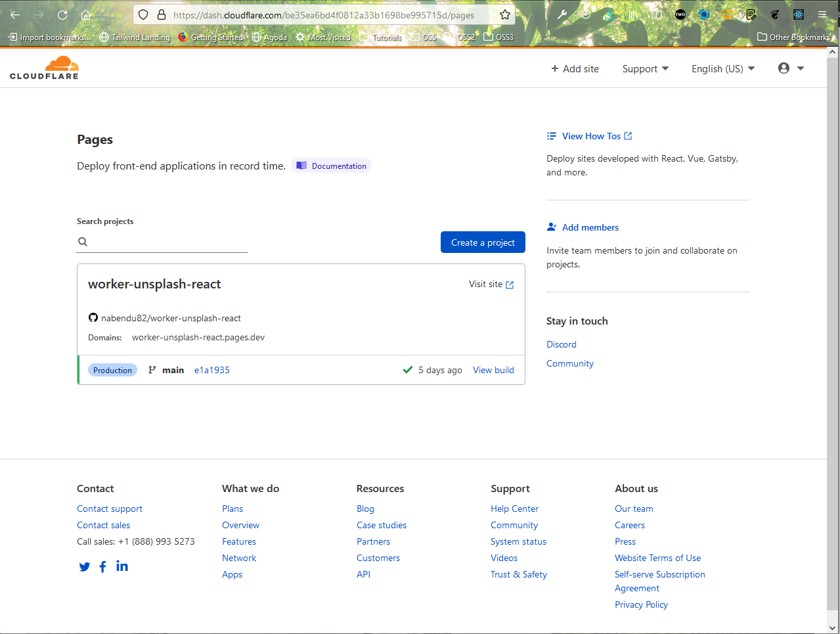Click the orange presentation extension icon
The height and width of the screenshot is (634, 840).
coord(728,14)
